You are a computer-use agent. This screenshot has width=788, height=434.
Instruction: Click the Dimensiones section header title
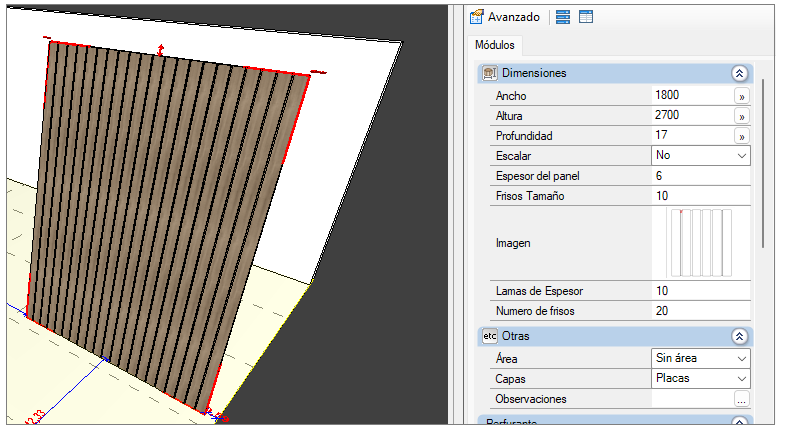point(534,73)
